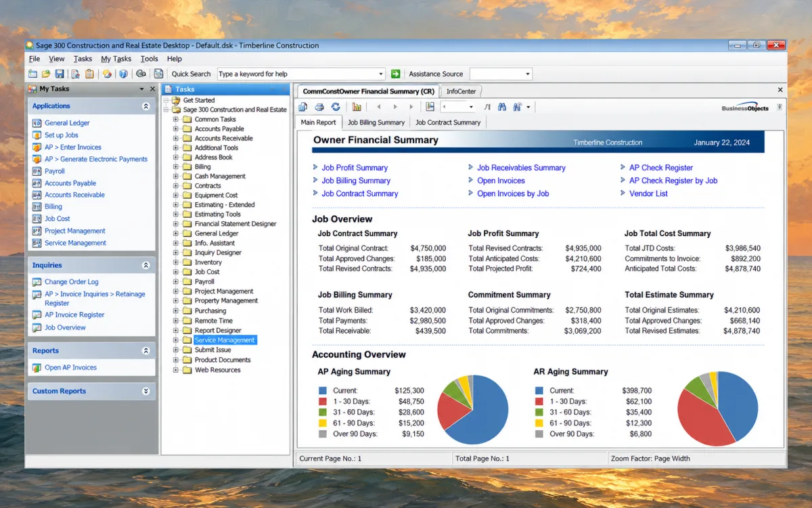This screenshot has height=508, width=812.
Task: Open the AP Check Register by Job link
Action: pos(673,181)
